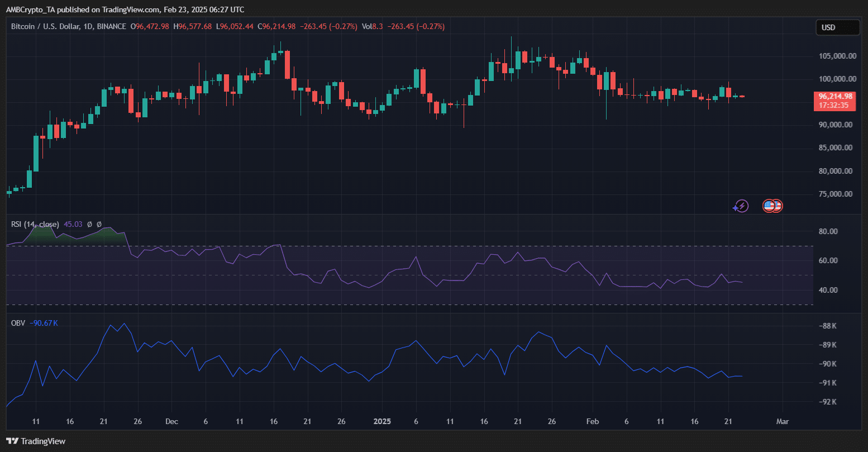Click the 80.00 RSI axis label
Viewport: 868px width, 452px height.
click(828, 231)
